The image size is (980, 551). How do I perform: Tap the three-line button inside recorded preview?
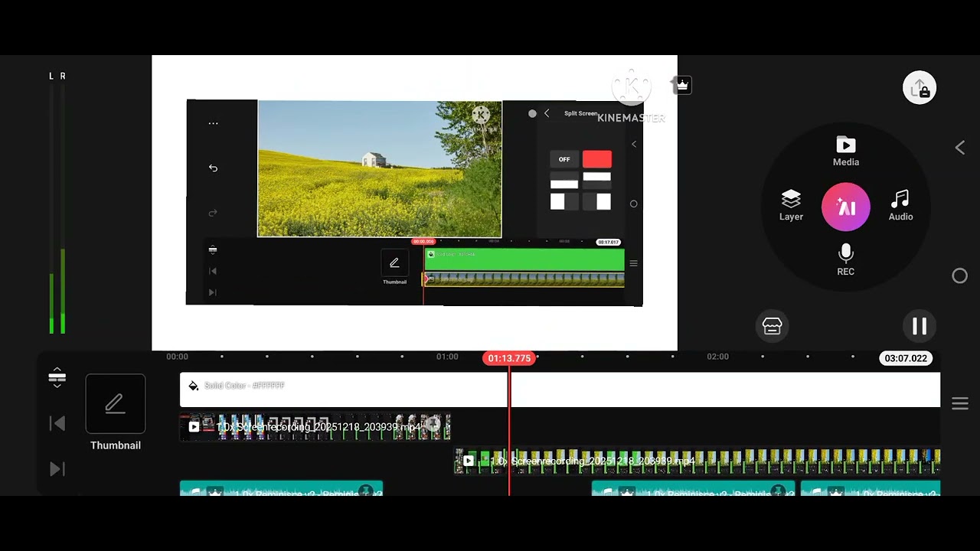(633, 263)
